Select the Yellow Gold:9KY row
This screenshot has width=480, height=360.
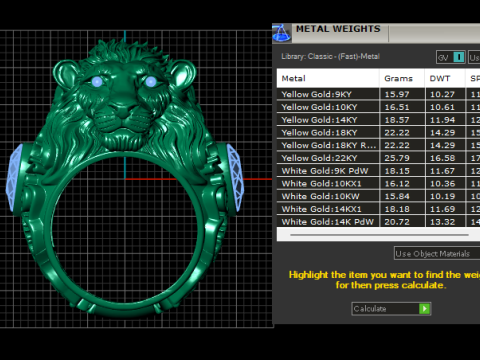click(378, 94)
